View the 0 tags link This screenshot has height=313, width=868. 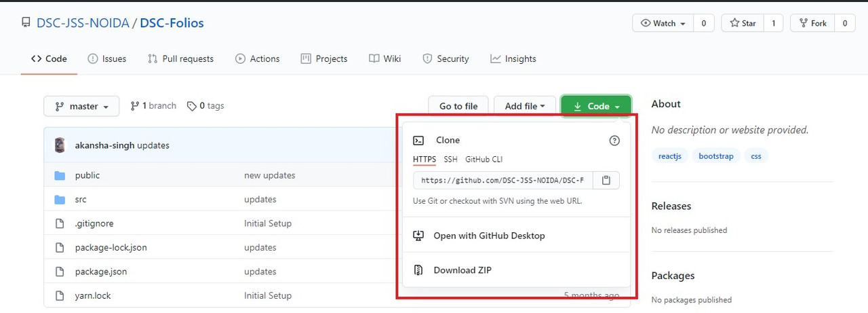(205, 106)
